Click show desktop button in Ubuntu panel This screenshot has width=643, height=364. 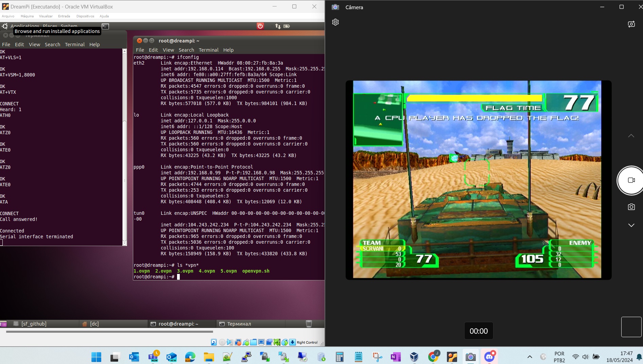pos(3,324)
